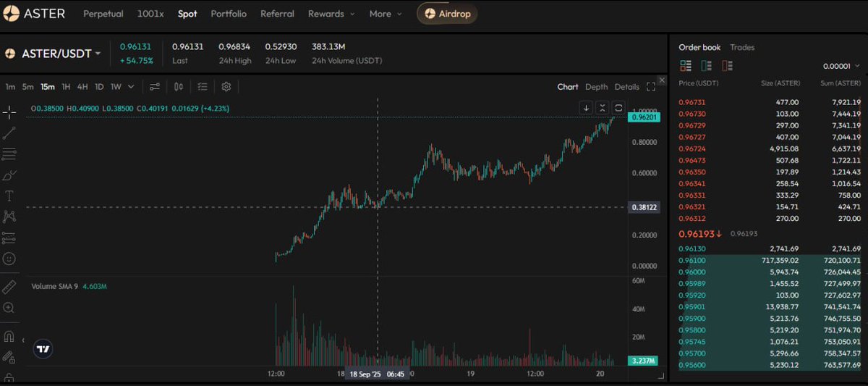Open the Perpetual trading page
868x386 pixels.
(103, 14)
